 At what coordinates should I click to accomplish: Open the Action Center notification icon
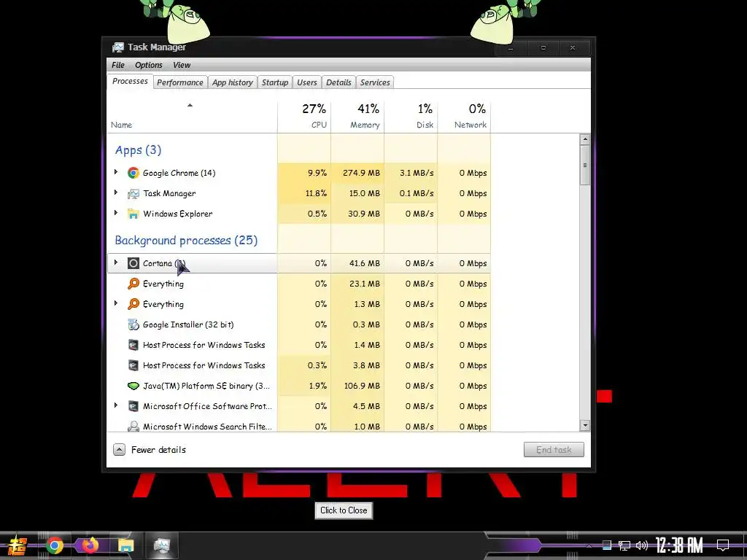[723, 545]
